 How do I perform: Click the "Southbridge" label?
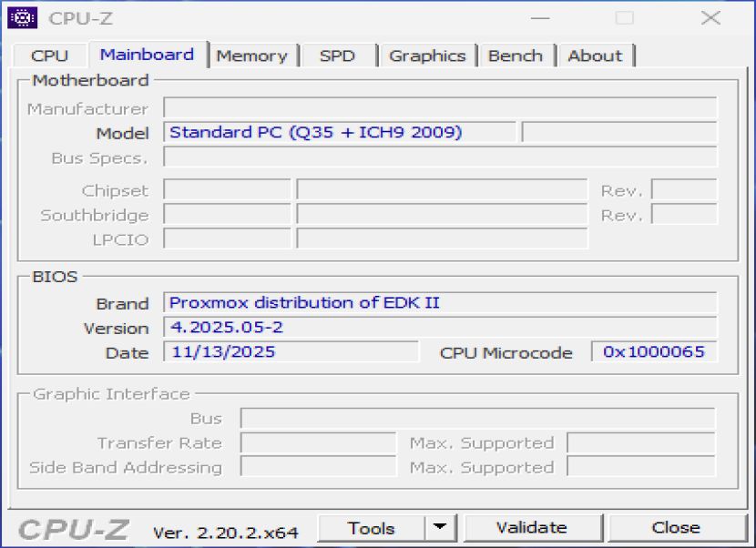95,216
